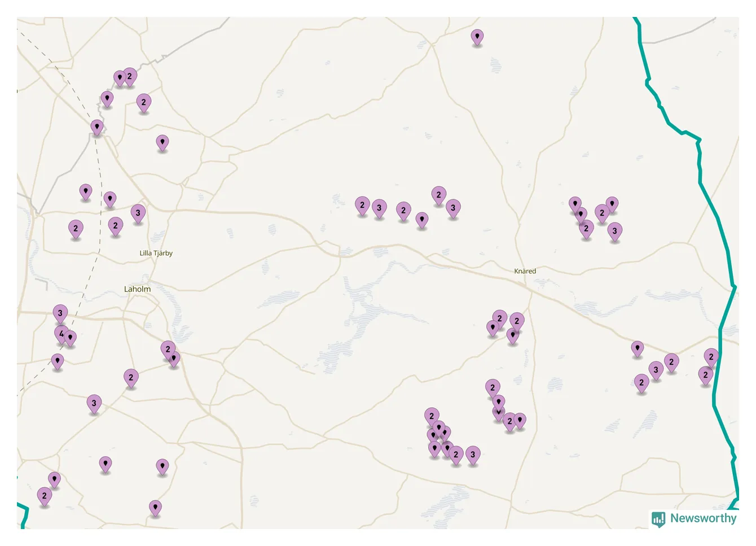The image size is (756, 546).
Task: Open the leftmost 2 marker in the central row
Action: coord(362,206)
